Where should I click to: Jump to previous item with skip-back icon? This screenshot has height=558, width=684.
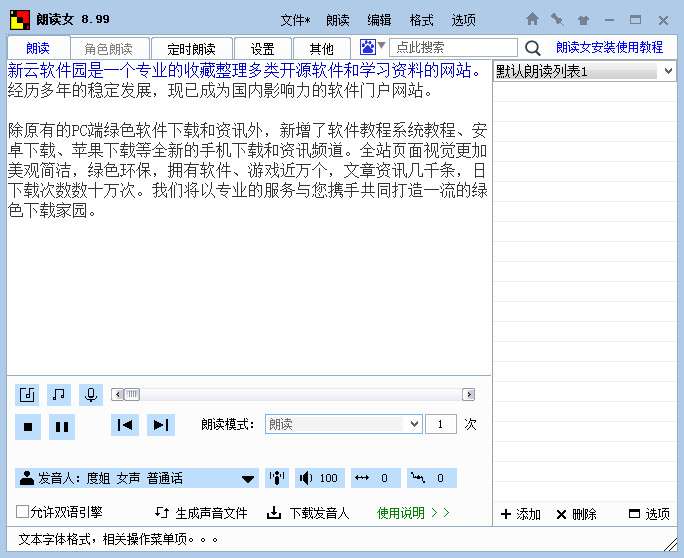point(125,425)
